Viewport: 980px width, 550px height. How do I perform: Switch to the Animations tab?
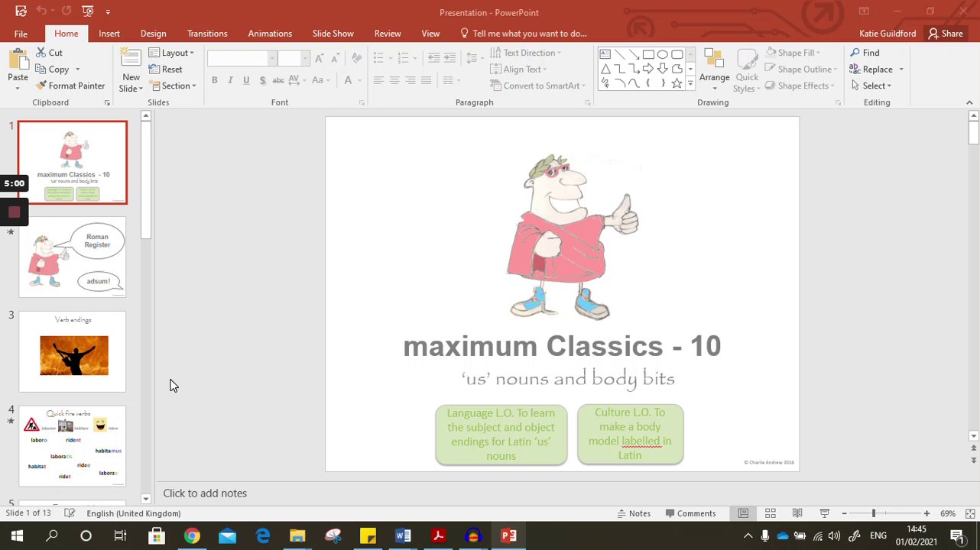tap(270, 34)
